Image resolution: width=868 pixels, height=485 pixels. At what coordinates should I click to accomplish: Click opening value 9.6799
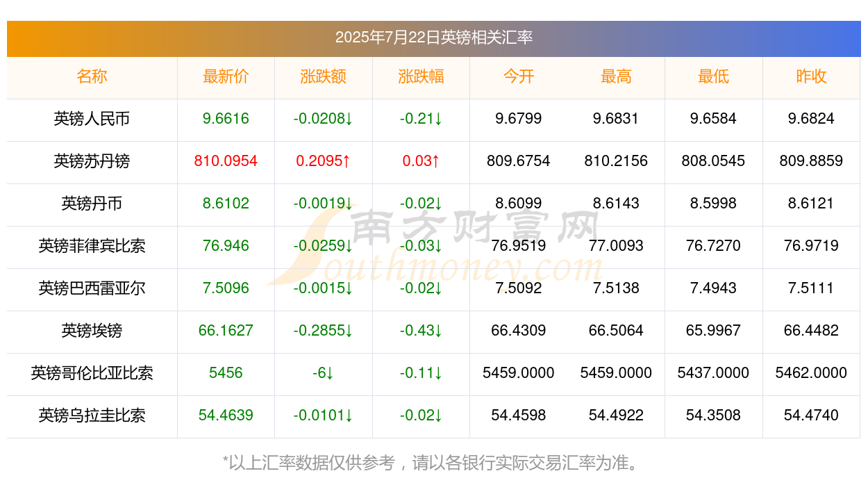[519, 119]
